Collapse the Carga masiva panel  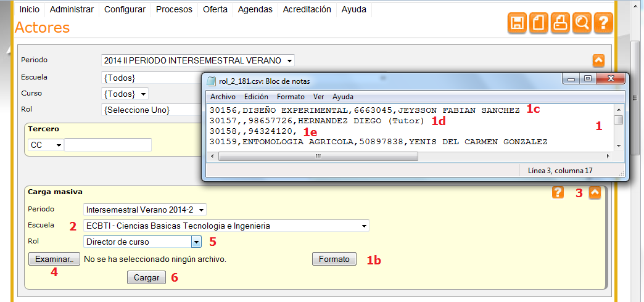click(x=595, y=192)
